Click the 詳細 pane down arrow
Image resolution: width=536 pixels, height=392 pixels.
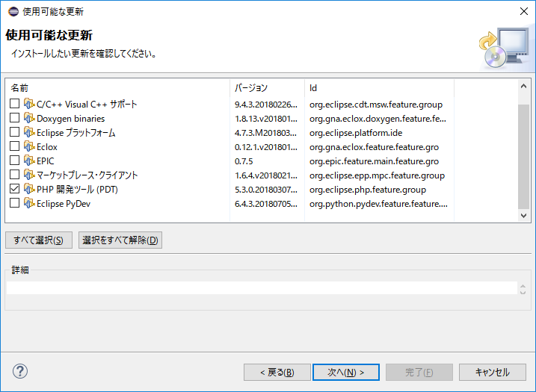[x=523, y=292]
